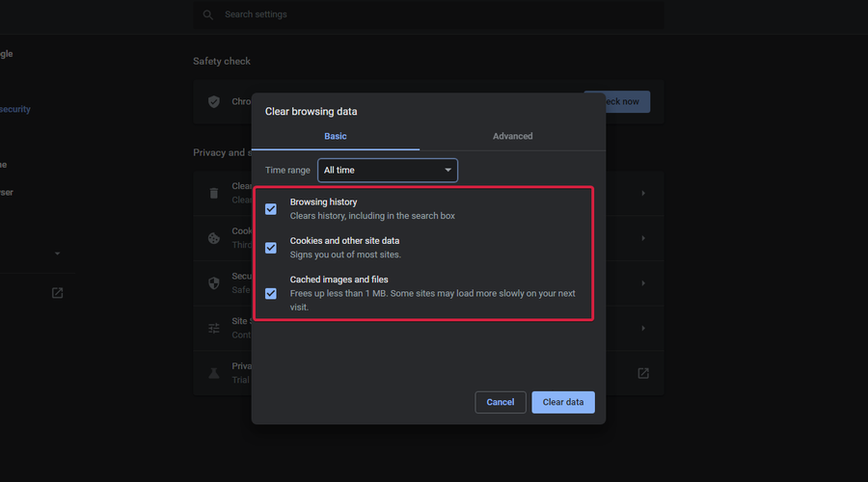Click the Safety check shield icon

(214, 101)
